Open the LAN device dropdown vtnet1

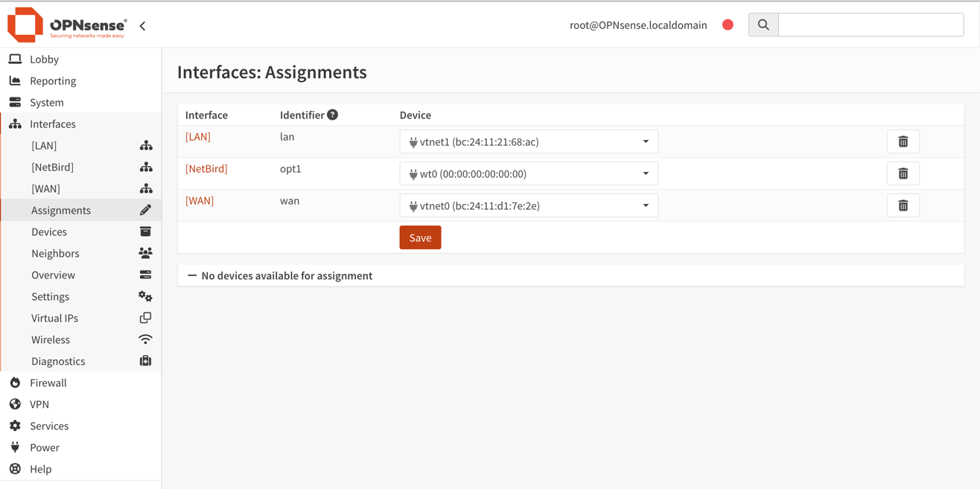click(529, 141)
